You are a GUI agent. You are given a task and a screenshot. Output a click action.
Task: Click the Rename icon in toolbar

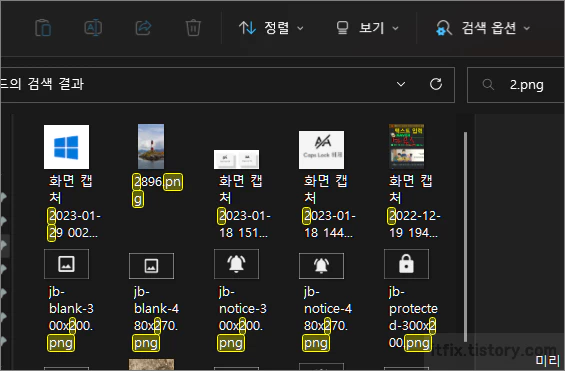[93, 28]
